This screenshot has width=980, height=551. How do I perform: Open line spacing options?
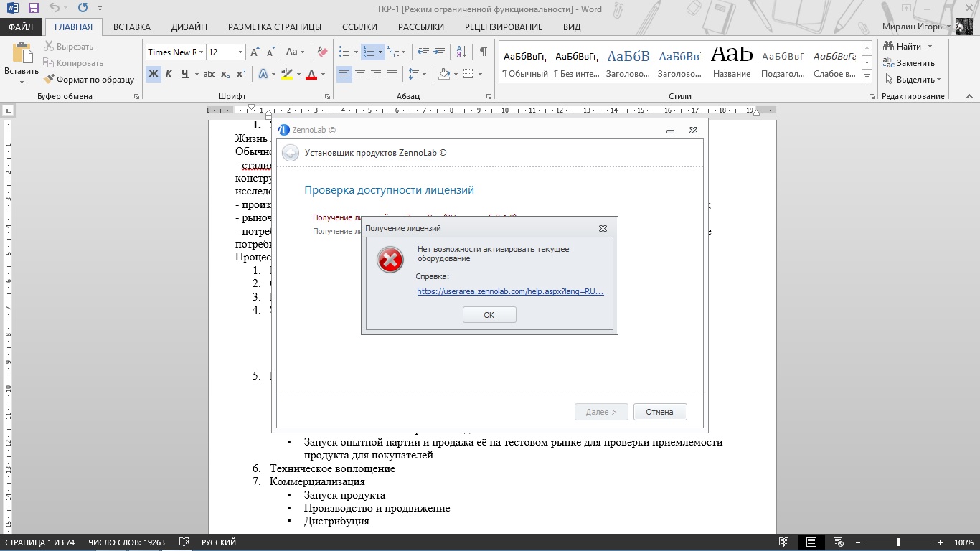[413, 74]
